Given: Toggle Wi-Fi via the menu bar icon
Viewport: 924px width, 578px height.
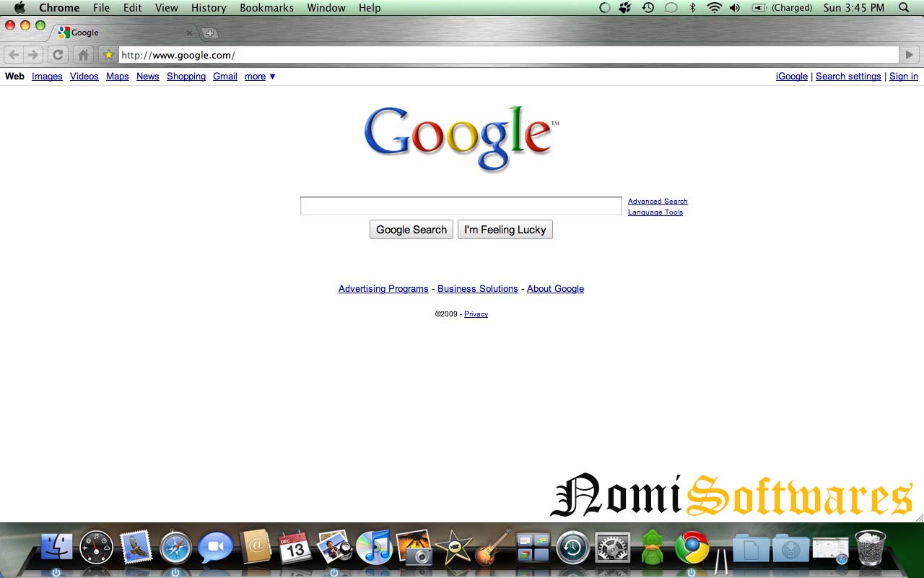Looking at the screenshot, I should [x=714, y=8].
